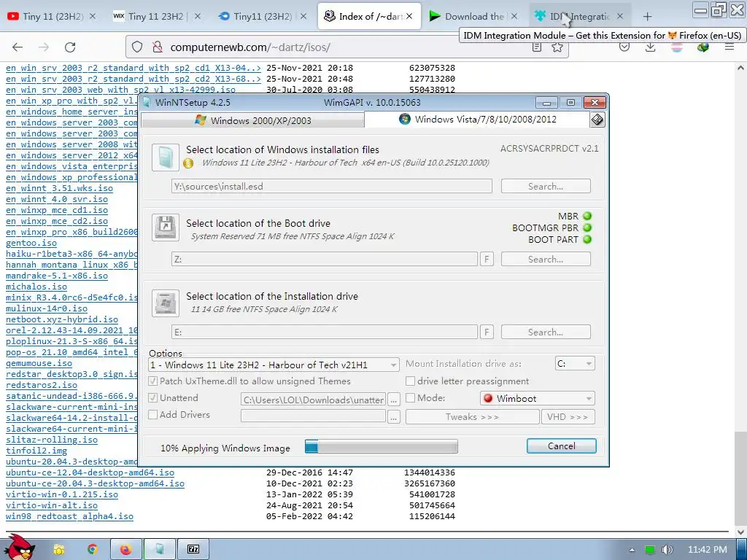Click the WinNTSetup taskbar button

click(160, 550)
